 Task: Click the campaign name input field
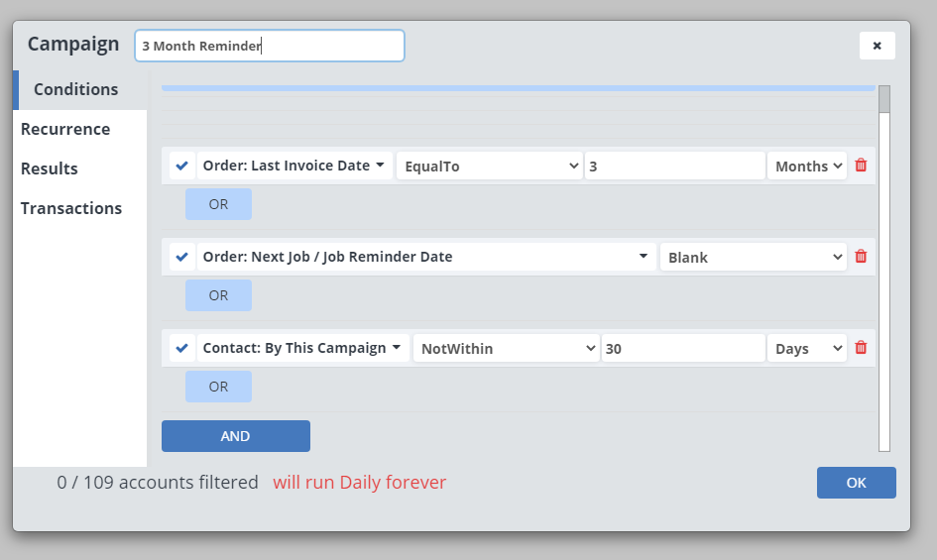[269, 46]
